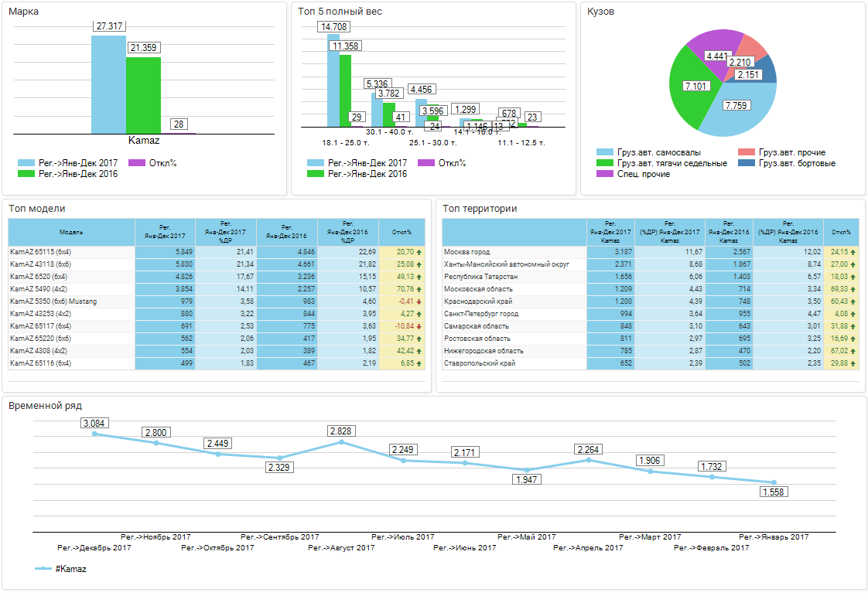
Task: Select the Республика Татарстан row
Action: [x=651, y=277]
